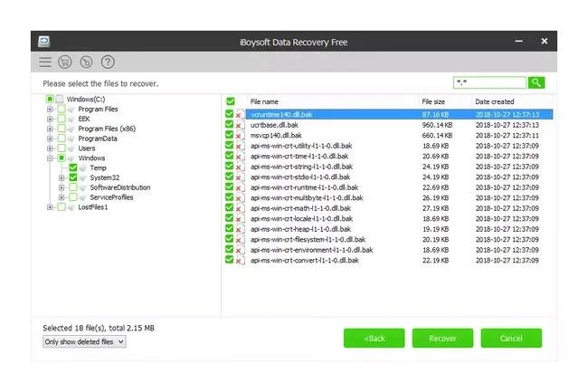
Task: Open the Only show deleted files dropdown
Action: point(84,341)
